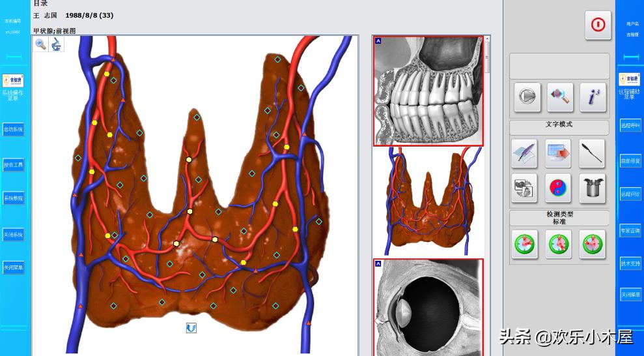Open 报告工具 in the left menu
Viewport: 644px width, 356px height.
(x=13, y=165)
